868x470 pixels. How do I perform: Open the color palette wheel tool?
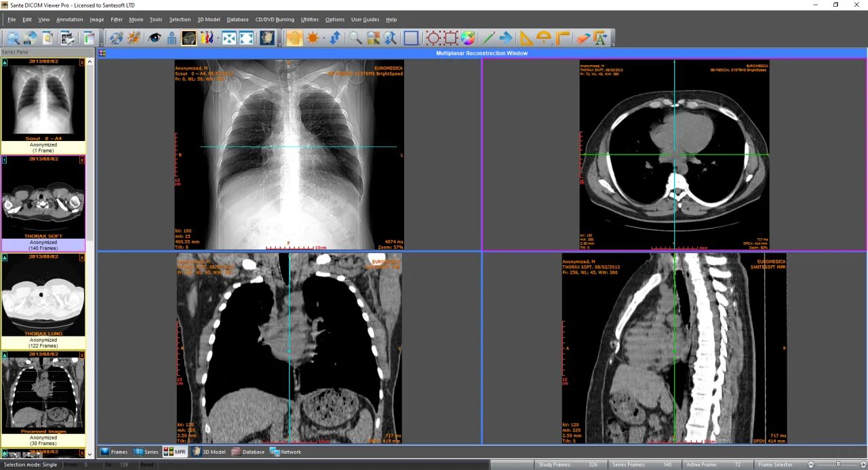tap(468, 38)
